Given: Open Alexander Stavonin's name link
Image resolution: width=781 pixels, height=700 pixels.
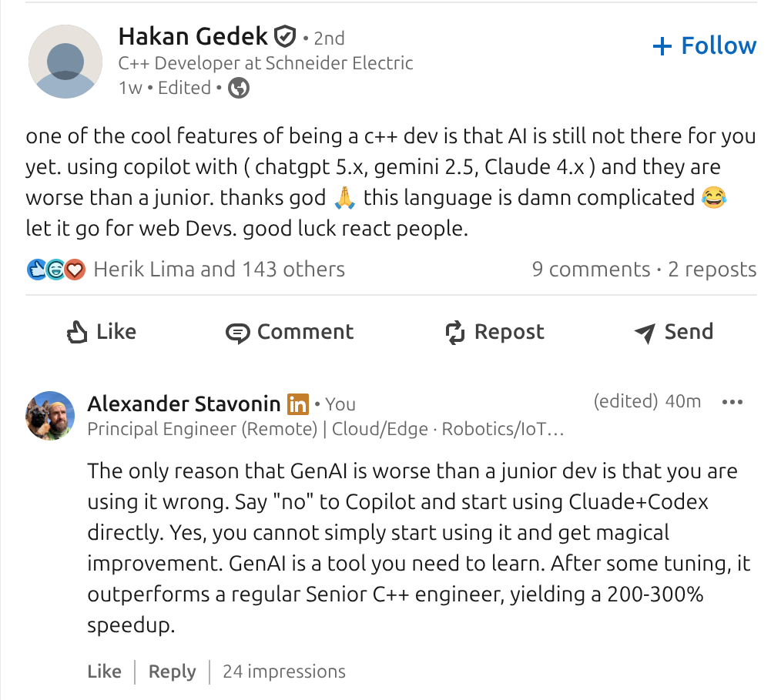Looking at the screenshot, I should point(183,404).
